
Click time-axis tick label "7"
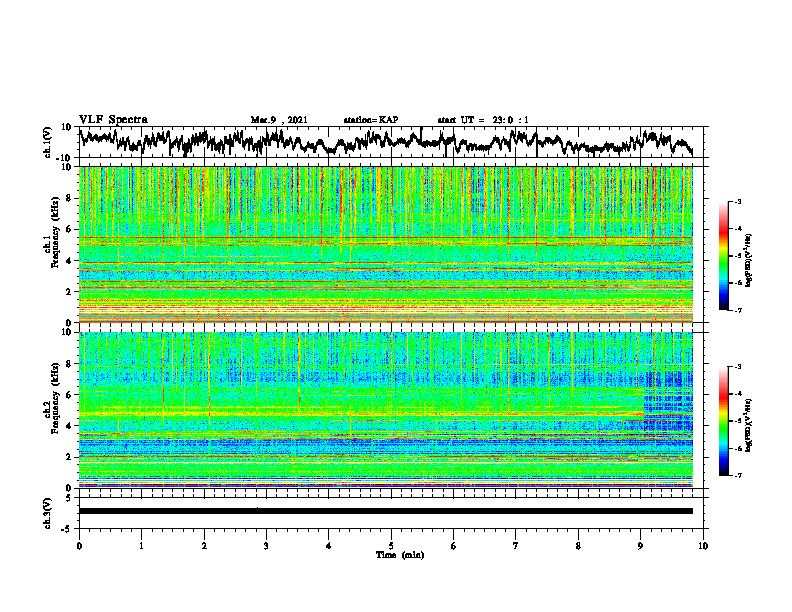point(516,546)
